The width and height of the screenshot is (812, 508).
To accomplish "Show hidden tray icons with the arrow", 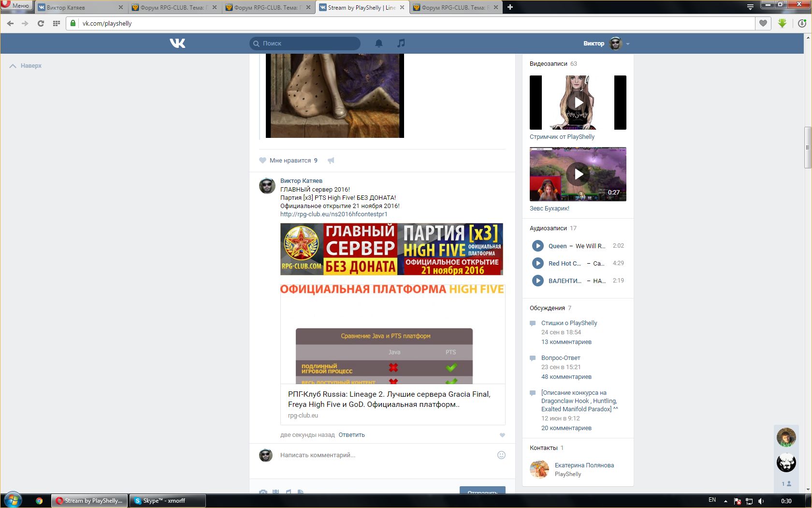I will pos(725,501).
